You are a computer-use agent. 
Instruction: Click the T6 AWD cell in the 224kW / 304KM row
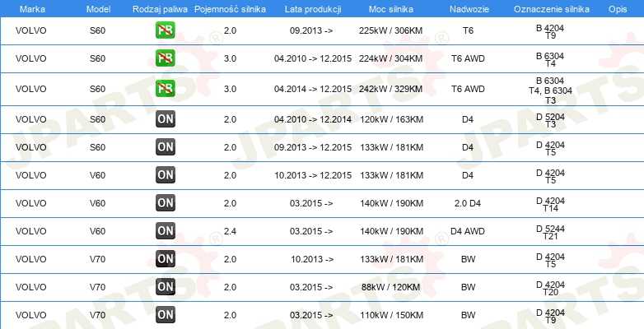click(468, 58)
